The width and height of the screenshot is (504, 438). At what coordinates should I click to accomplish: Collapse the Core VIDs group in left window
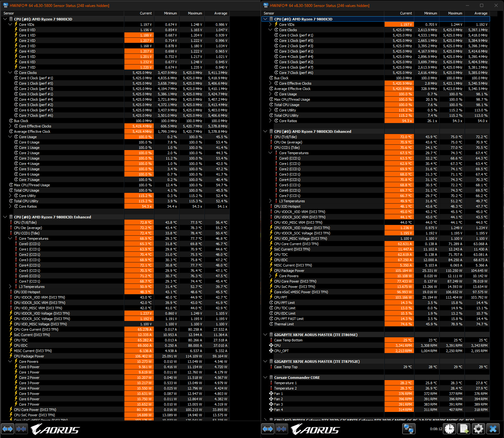click(x=10, y=25)
